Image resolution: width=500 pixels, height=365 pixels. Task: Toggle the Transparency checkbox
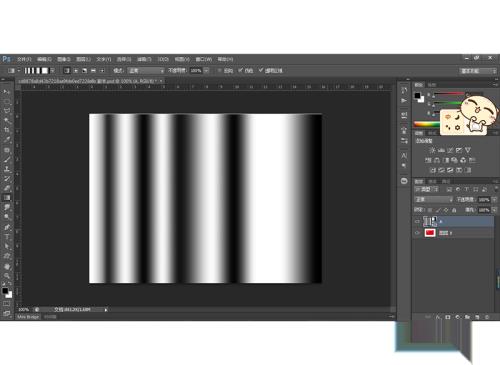[x=261, y=71]
